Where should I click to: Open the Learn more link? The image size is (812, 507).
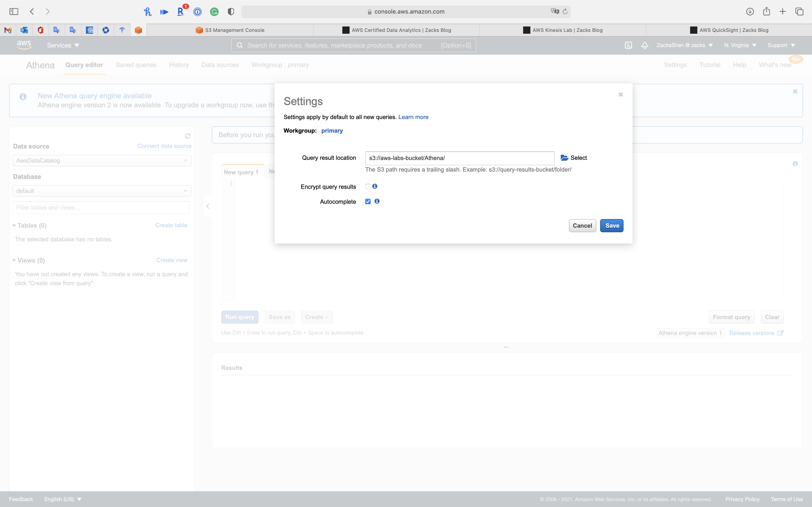click(413, 117)
